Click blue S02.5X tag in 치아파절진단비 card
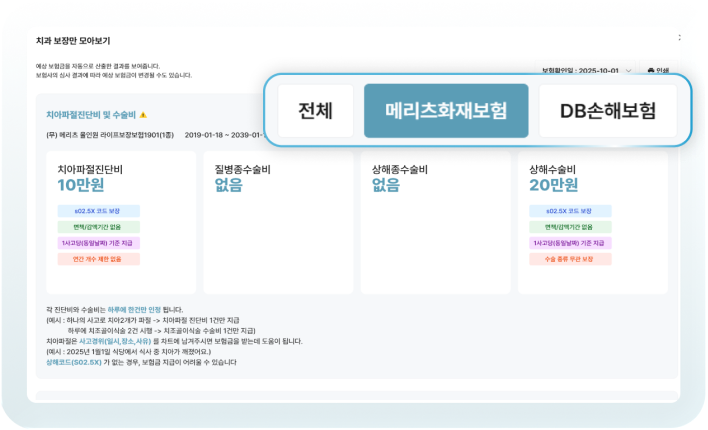Screen dimensions: 708x430 coord(99,211)
